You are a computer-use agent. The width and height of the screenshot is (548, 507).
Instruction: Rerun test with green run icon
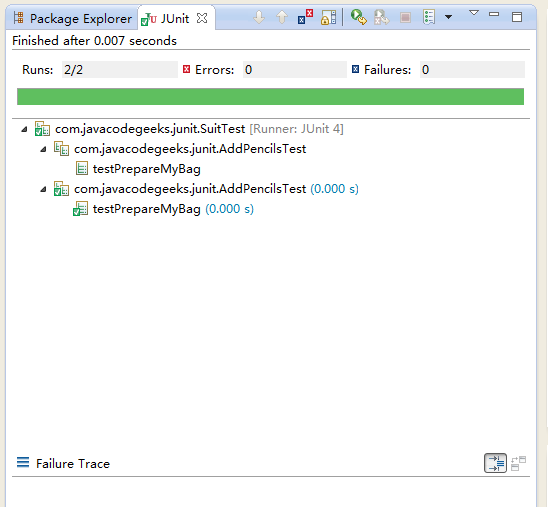tap(359, 17)
